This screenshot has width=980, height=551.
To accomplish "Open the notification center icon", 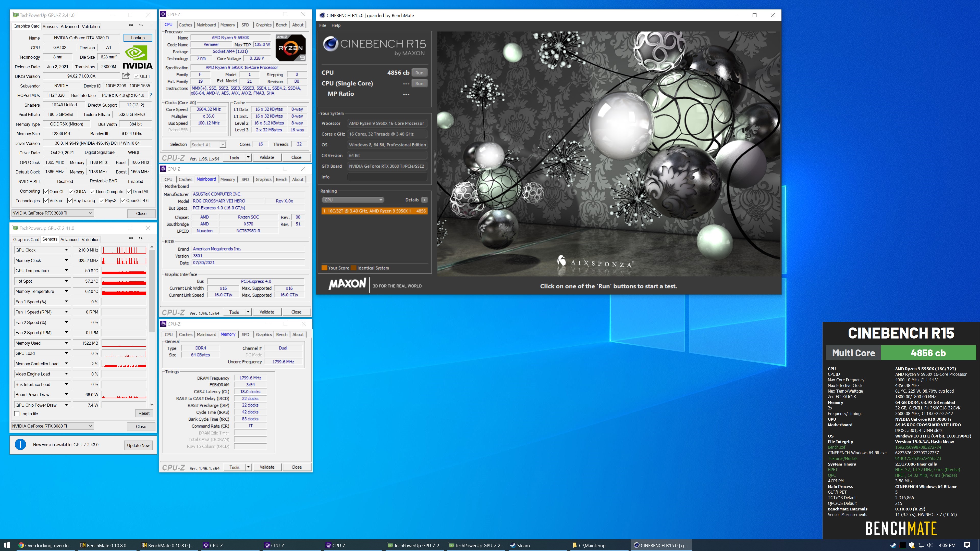I will pos(967,545).
